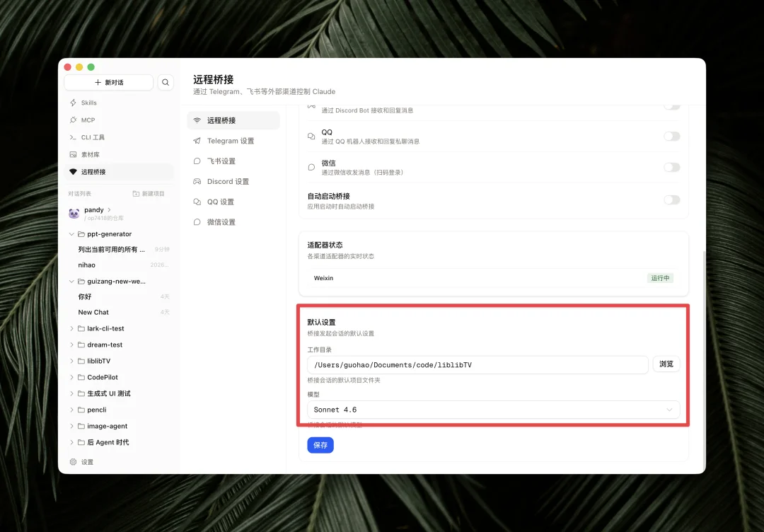Click the 运行中 status badge next to Weixin
Screen dimensions: 764x532
click(660, 278)
